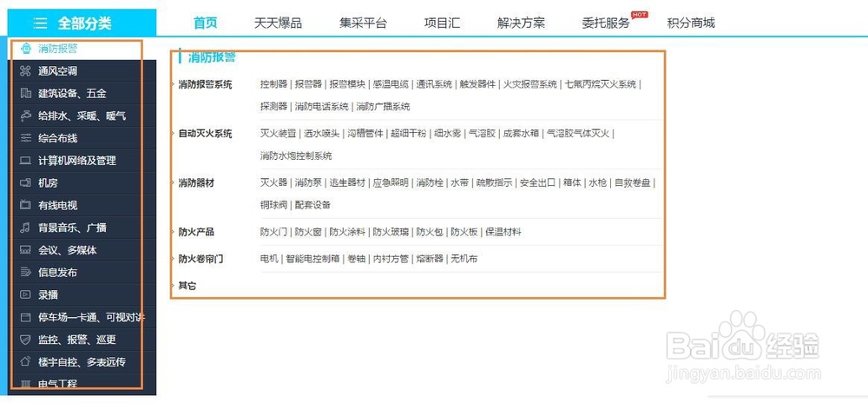The width and height of the screenshot is (868, 403).
Task: Click the 保温材料 link
Action: tap(503, 232)
